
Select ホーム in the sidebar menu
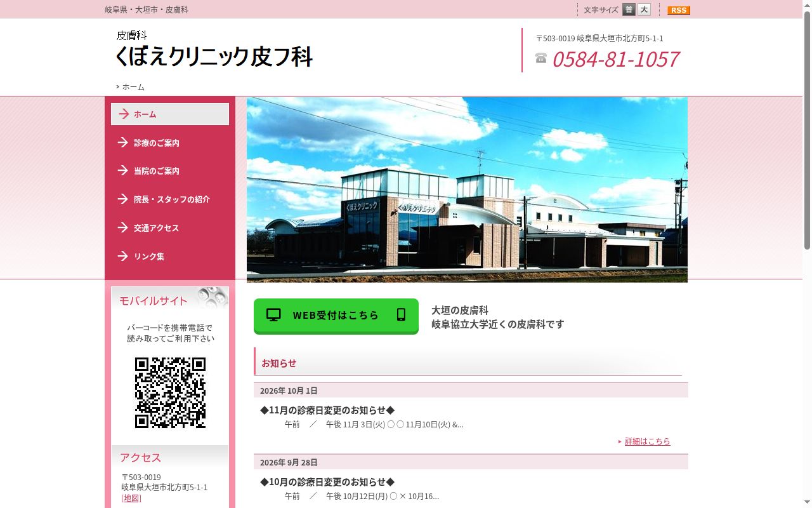[170, 114]
